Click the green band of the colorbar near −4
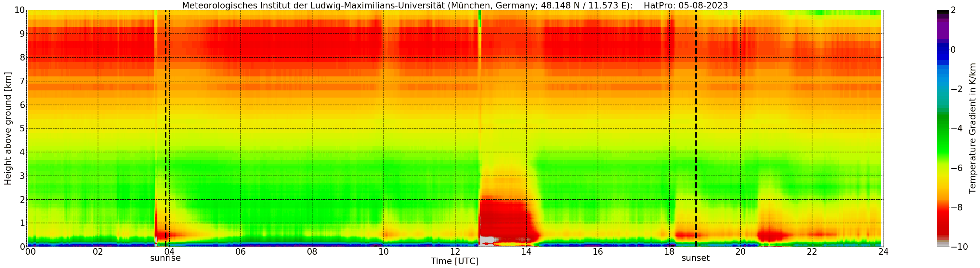 tap(942, 128)
